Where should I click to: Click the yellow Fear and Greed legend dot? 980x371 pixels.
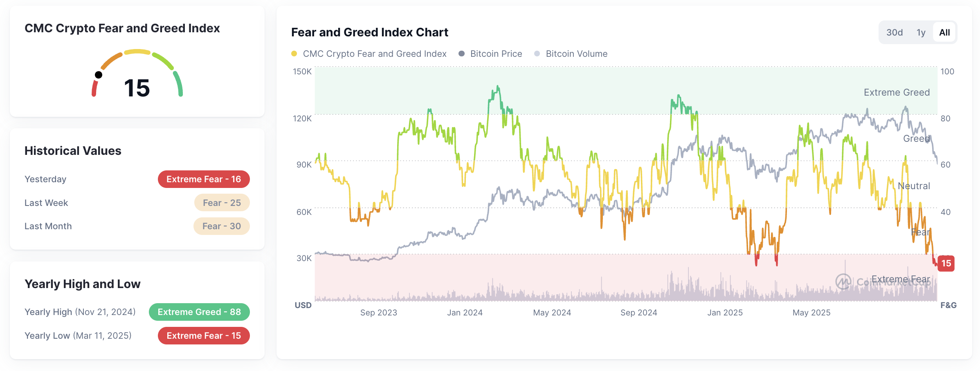point(294,54)
